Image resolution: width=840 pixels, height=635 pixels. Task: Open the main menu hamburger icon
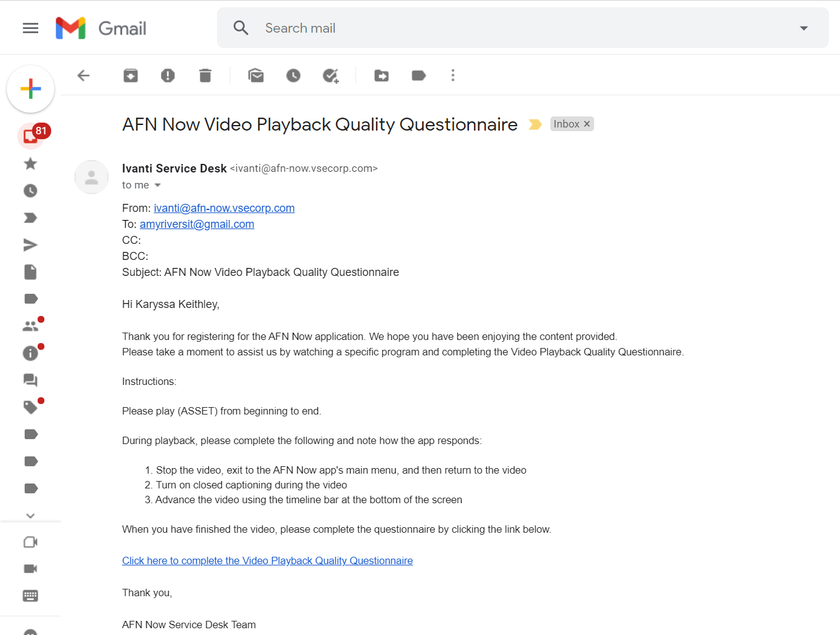click(x=30, y=28)
